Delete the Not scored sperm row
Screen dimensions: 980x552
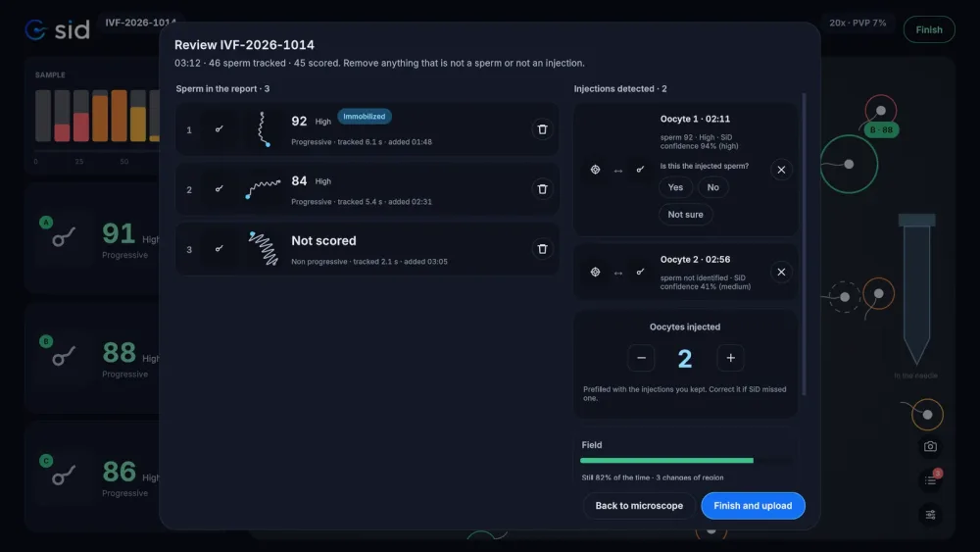coord(542,249)
